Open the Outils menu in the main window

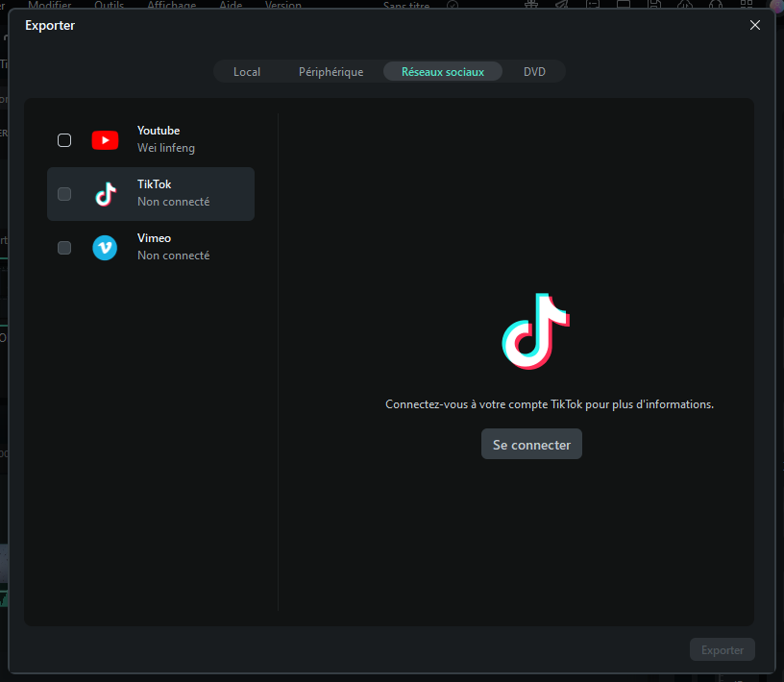click(x=109, y=5)
